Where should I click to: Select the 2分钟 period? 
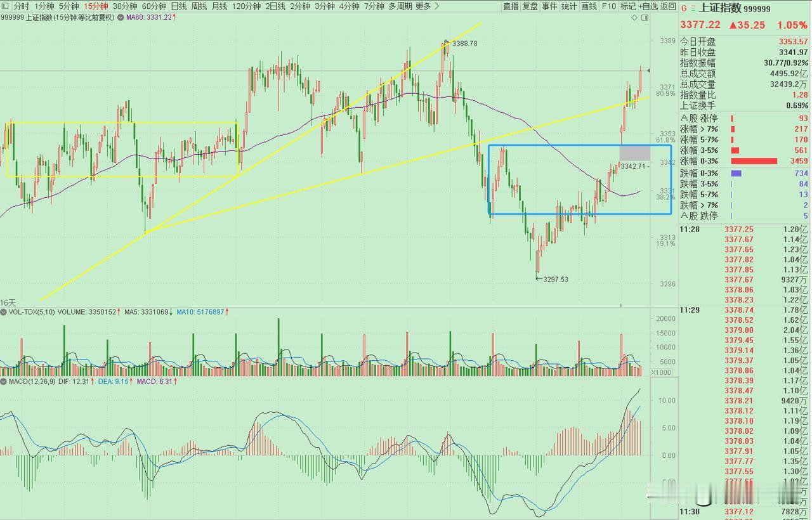(x=300, y=6)
